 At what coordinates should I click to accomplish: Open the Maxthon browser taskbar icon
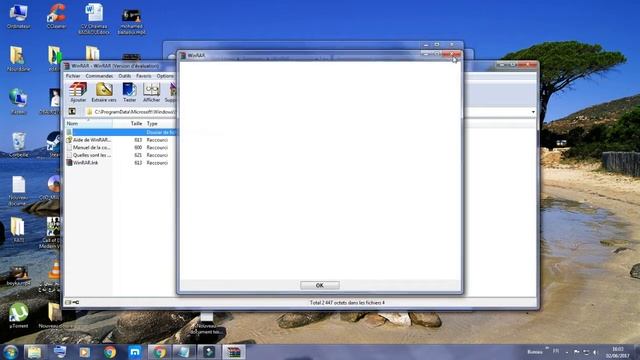click(135, 352)
